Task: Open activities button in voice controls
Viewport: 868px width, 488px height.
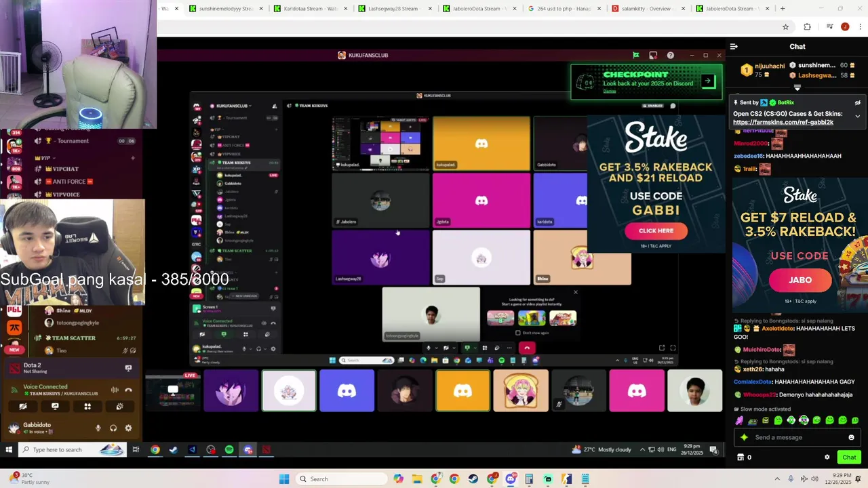Action: click(87, 407)
